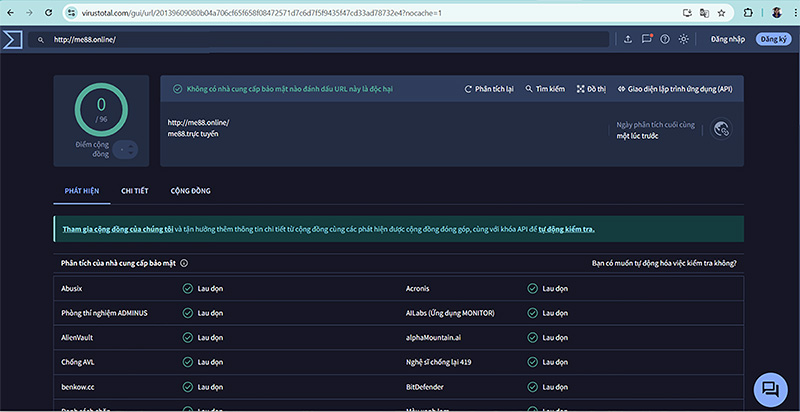This screenshot has height=412, width=800.
Task: Click the clean check icon for Abusix
Action: click(188, 289)
